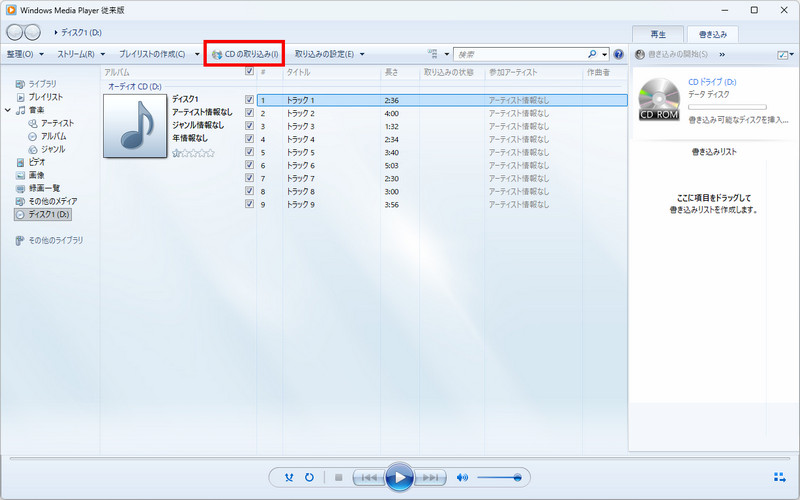Open the 取り込みの設定(E) dropdown

(330, 54)
